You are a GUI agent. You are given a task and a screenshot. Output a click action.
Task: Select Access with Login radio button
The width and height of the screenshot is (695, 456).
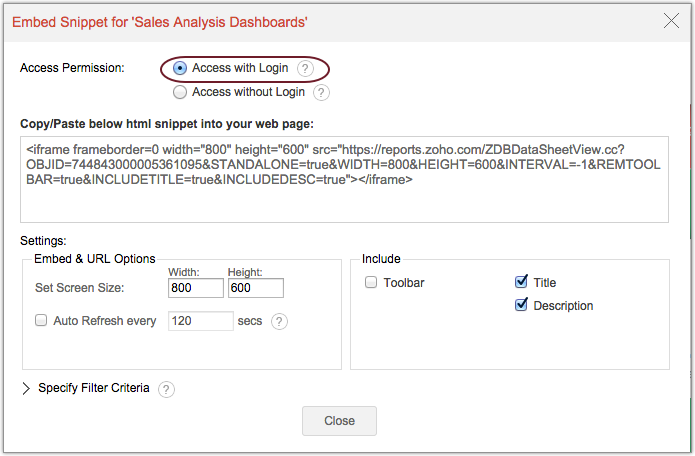[x=180, y=69]
